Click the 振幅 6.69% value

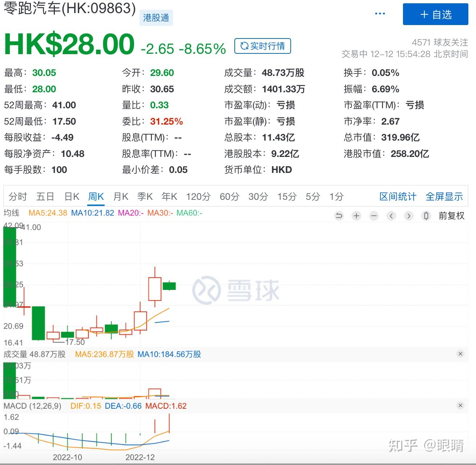(x=386, y=89)
